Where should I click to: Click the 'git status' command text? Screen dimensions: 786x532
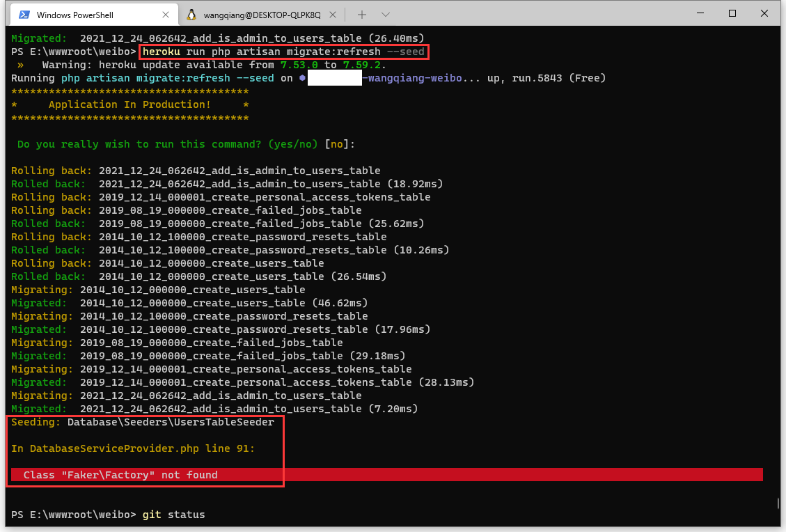click(174, 515)
